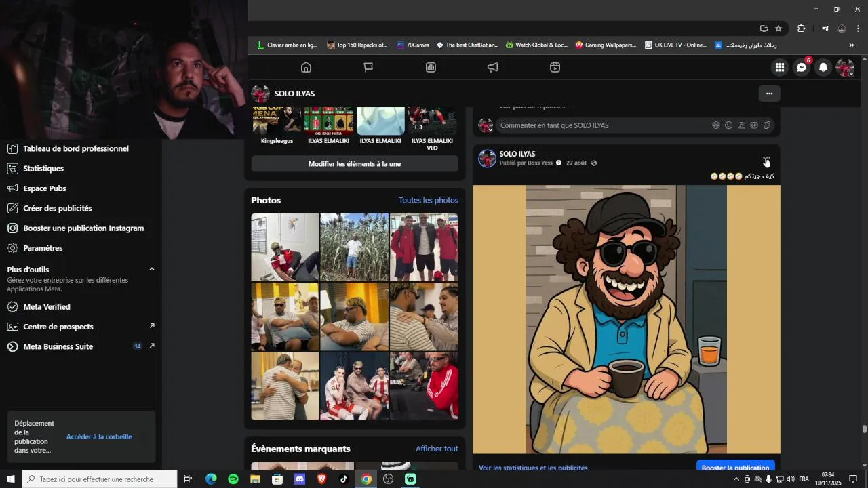Open the emoji picker in comment box
Image resolution: width=868 pixels, height=488 pixels.
(x=729, y=125)
